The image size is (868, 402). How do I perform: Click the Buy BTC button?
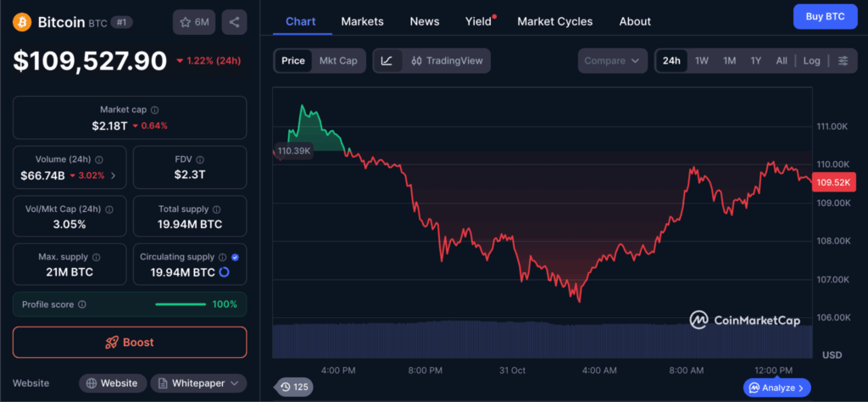coord(824,17)
